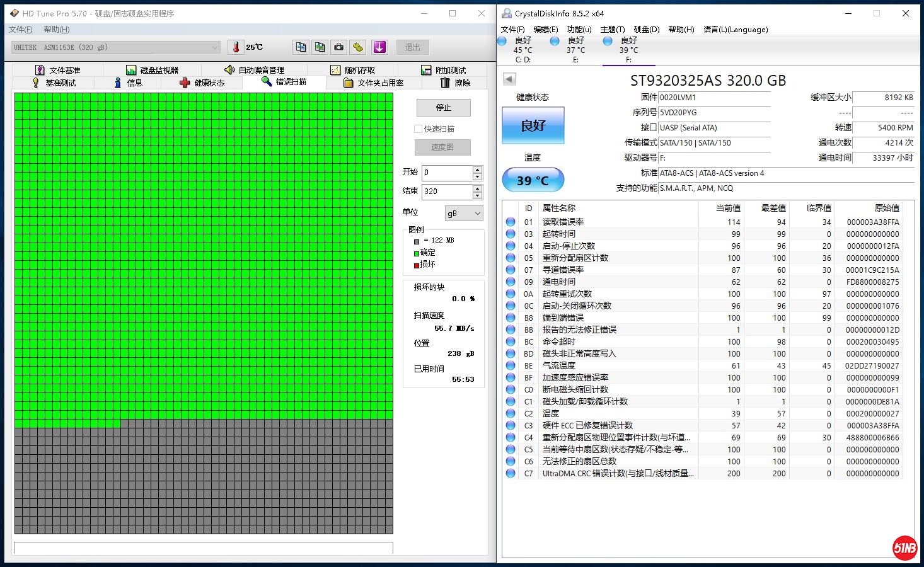This screenshot has width=924, height=567.
Task: Open the 功能(u) menu in CrystalDiskInfo
Action: click(579, 30)
